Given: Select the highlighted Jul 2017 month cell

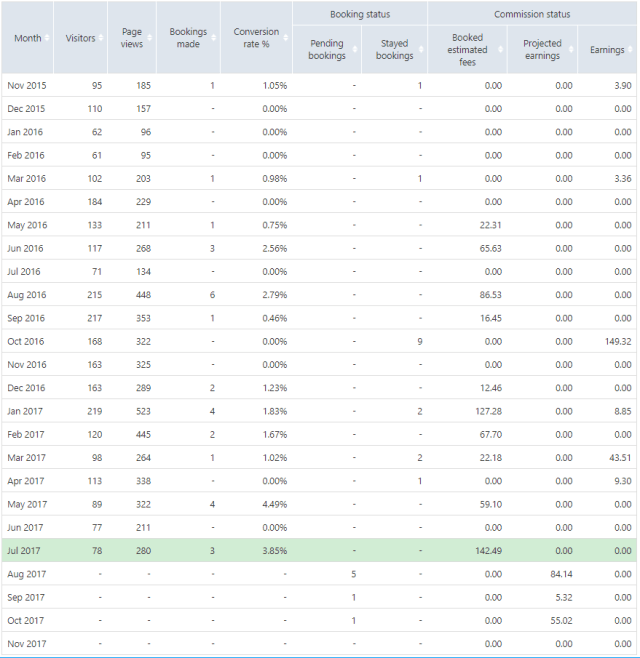Looking at the screenshot, I should (22, 550).
